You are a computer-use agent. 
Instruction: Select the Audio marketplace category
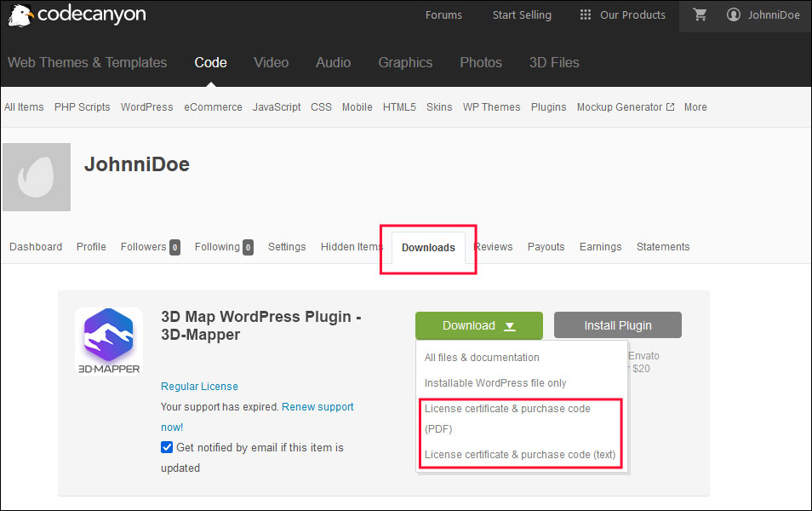pyautogui.click(x=334, y=63)
